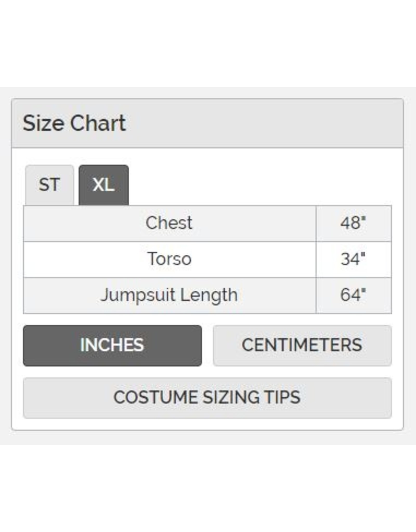Switch to the ST size tab

coord(50,185)
